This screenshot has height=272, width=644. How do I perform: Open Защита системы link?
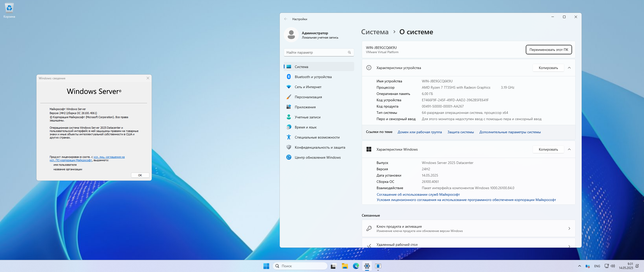460,132
